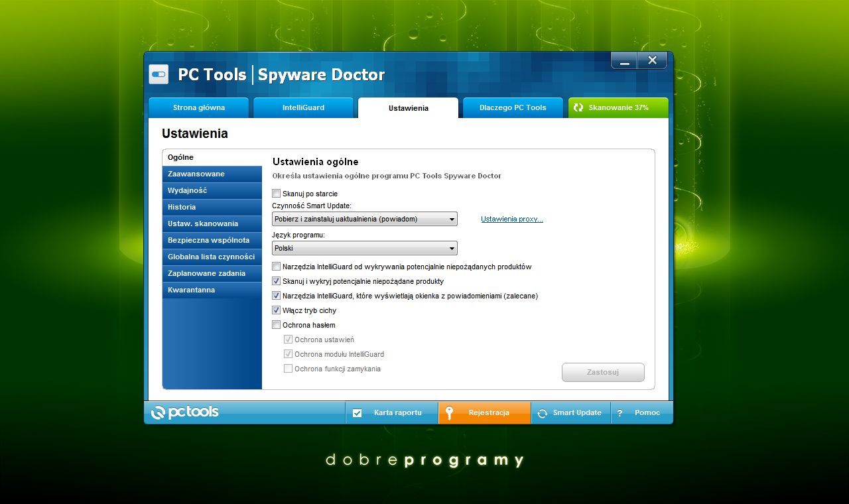The image size is (849, 504).
Task: Enable Ochrona hasłem checkbox
Action: pyautogui.click(x=277, y=325)
